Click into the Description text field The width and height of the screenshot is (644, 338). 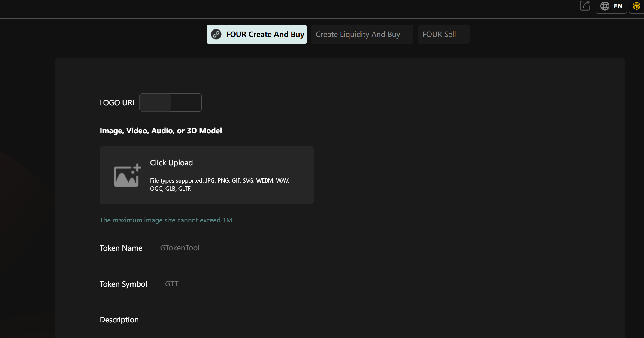[x=364, y=320]
